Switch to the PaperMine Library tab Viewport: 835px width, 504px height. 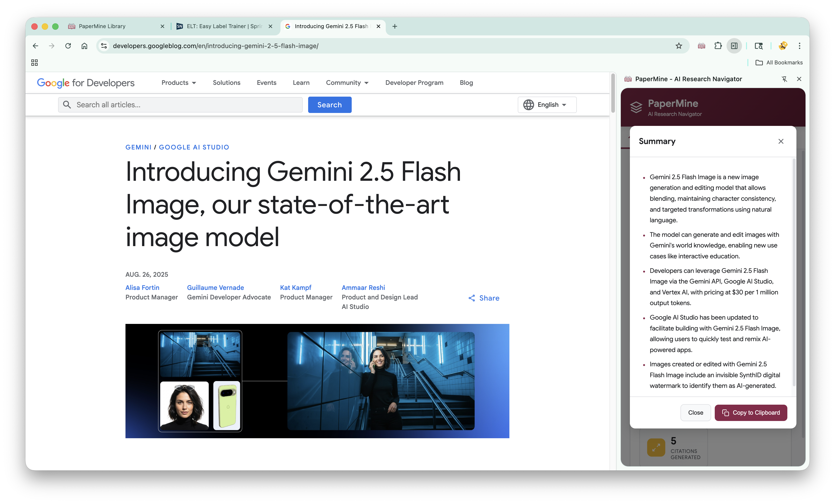[x=102, y=26]
